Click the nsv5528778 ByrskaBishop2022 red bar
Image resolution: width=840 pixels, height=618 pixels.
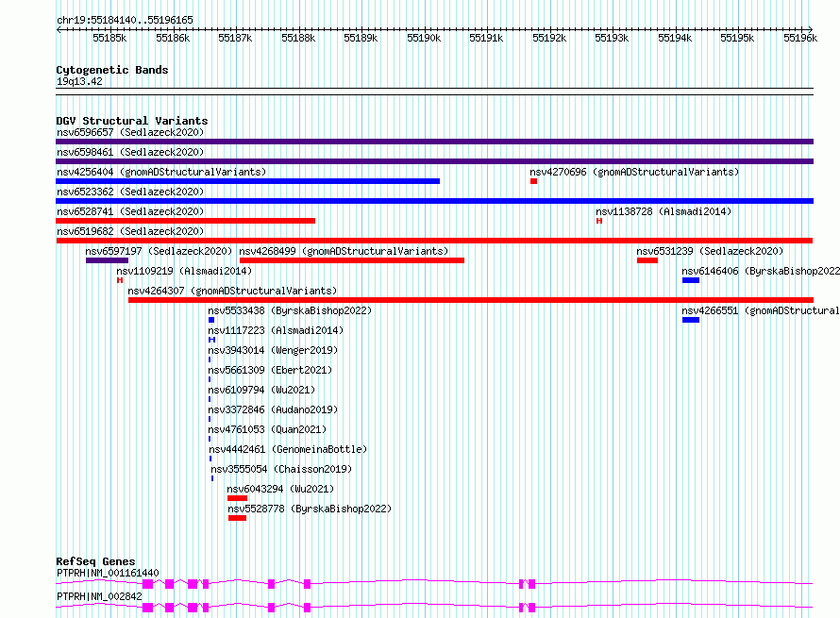pyautogui.click(x=237, y=518)
